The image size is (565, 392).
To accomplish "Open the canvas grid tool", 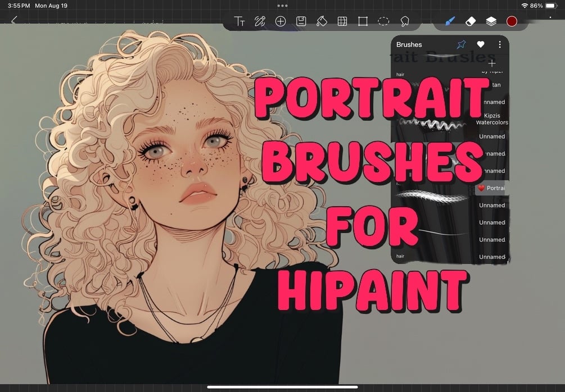I will (x=342, y=21).
